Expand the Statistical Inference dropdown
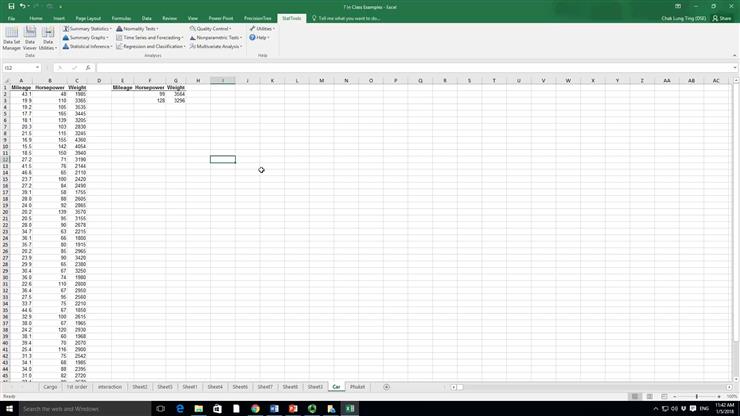 [87, 47]
